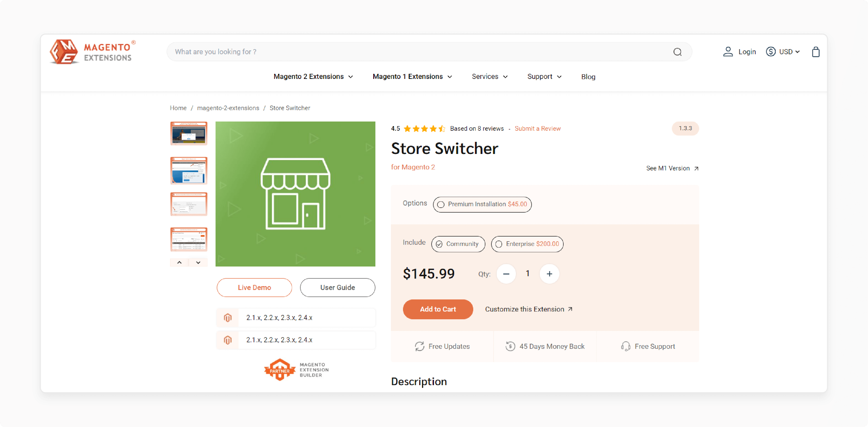The width and height of the screenshot is (868, 427).
Task: Click the 1.3.3 version badge
Action: click(x=685, y=128)
